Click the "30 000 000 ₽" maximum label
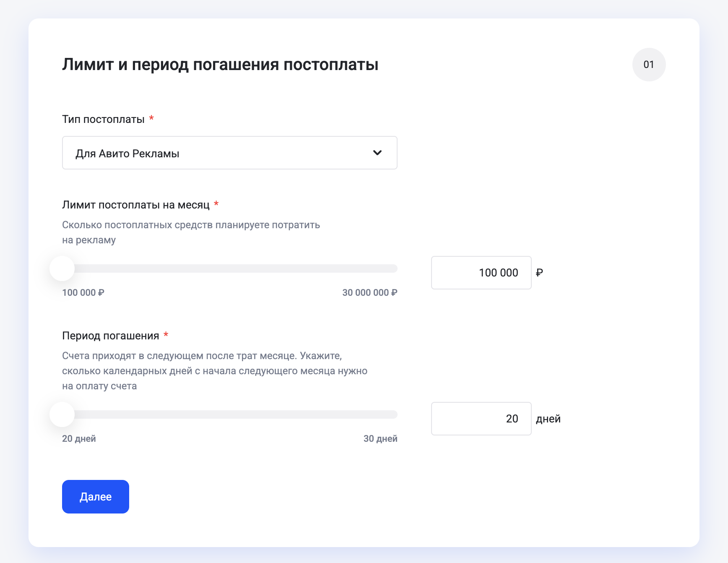This screenshot has height=563, width=728. [x=369, y=293]
